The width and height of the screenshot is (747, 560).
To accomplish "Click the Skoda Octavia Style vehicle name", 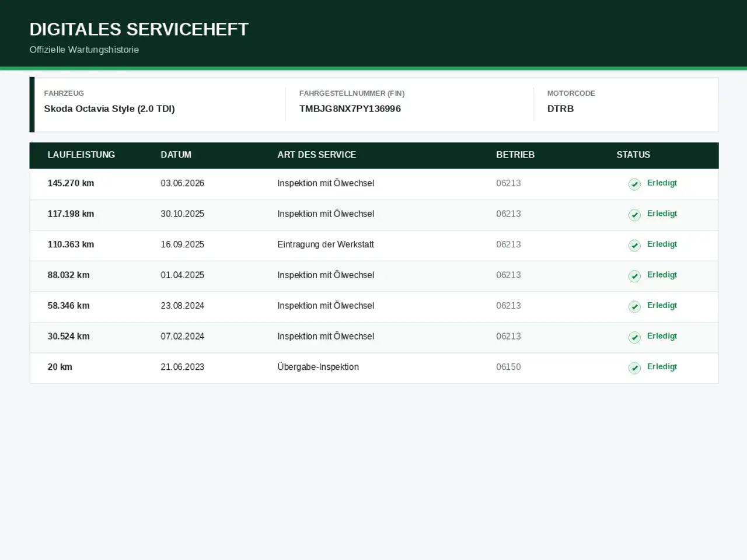I will click(109, 108).
